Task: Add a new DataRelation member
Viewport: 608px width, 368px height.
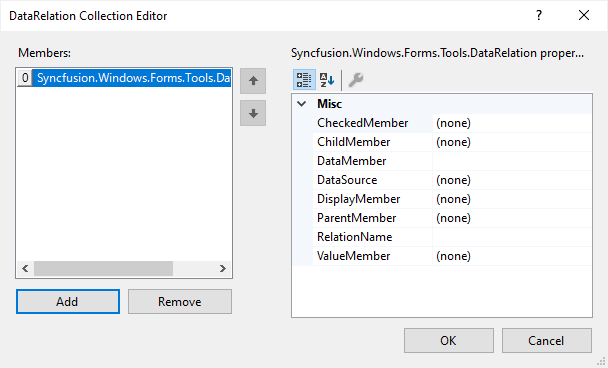Action: click(x=68, y=301)
